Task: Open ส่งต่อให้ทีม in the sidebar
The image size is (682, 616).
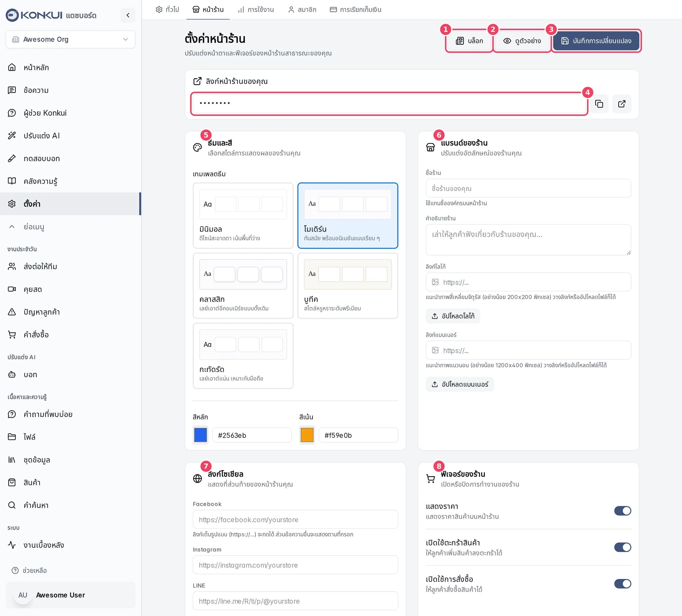Action: [x=70, y=266]
